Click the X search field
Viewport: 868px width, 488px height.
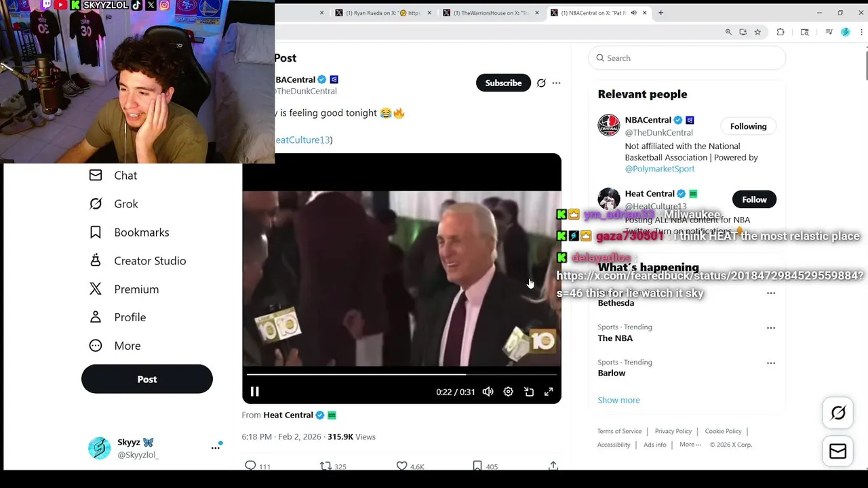coord(687,58)
